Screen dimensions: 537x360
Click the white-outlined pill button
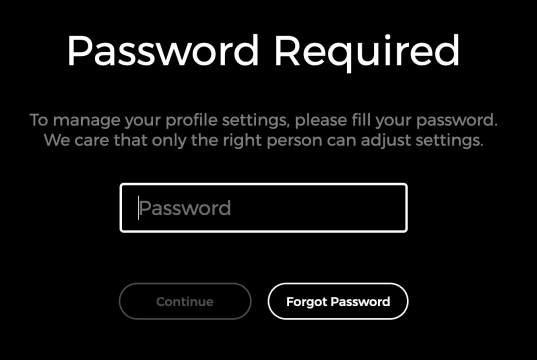338,301
